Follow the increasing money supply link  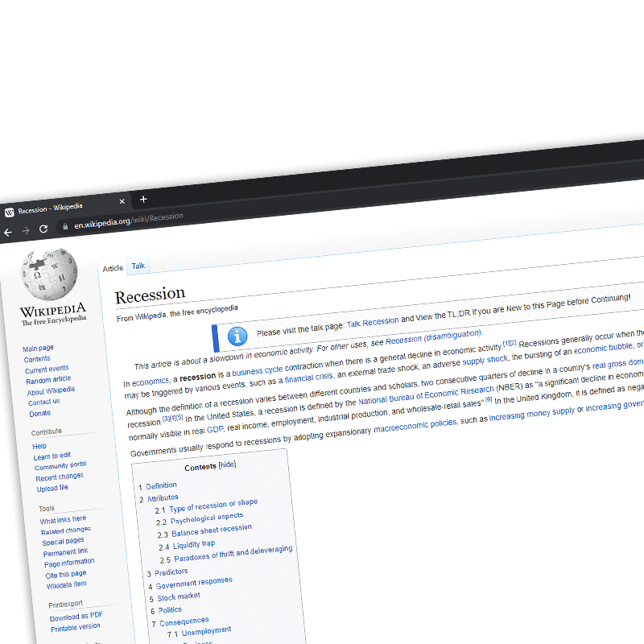click(x=532, y=413)
